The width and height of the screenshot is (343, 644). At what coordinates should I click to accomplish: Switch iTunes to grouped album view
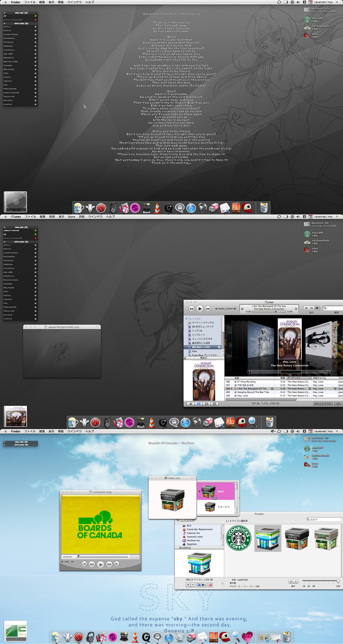(312, 308)
